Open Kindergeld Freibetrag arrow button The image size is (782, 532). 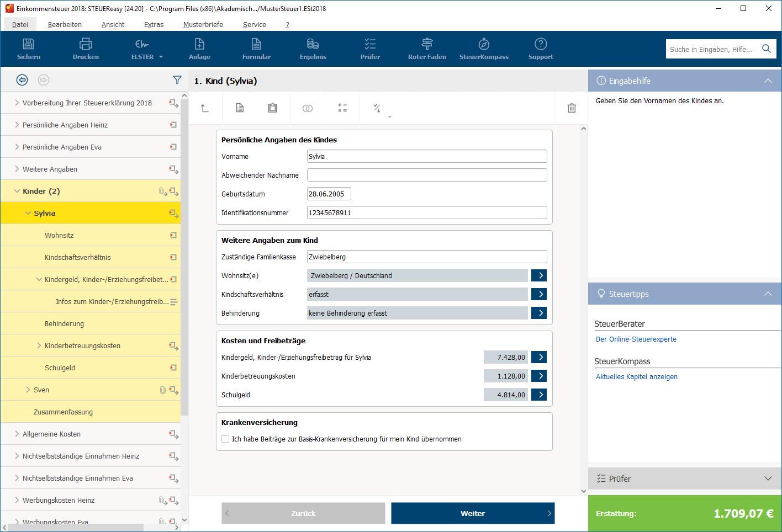point(539,357)
